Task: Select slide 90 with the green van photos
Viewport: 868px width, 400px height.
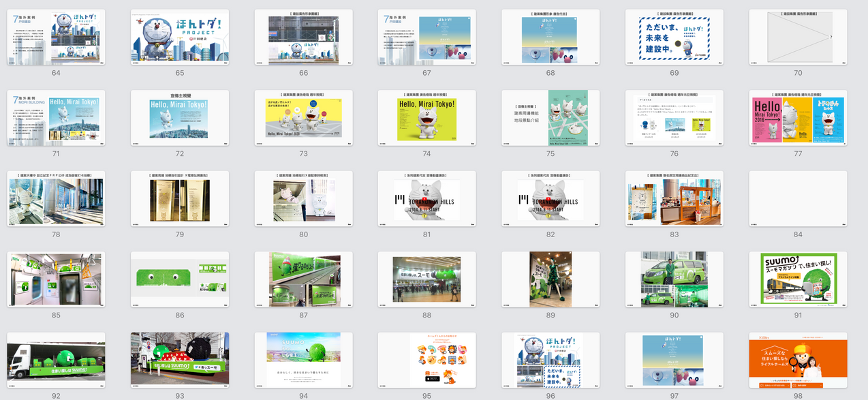Action: click(675, 280)
